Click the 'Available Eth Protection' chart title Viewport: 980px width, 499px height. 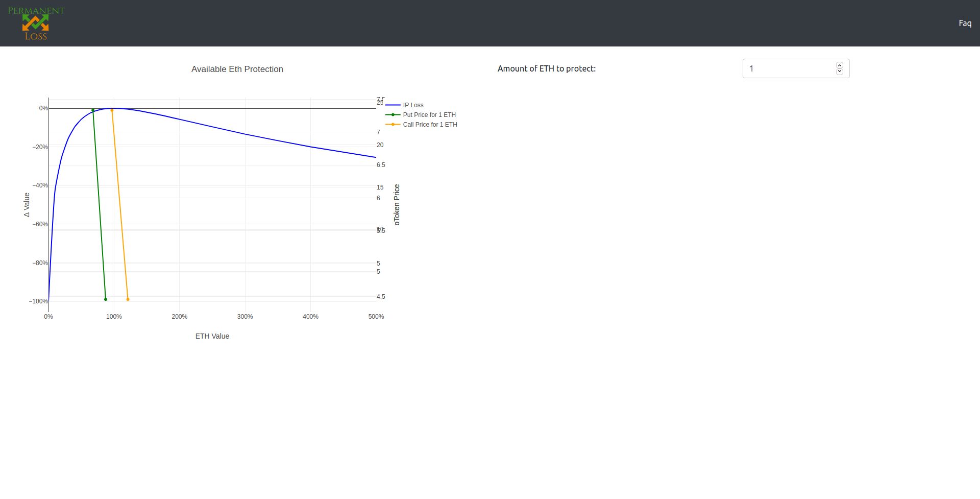tap(237, 69)
